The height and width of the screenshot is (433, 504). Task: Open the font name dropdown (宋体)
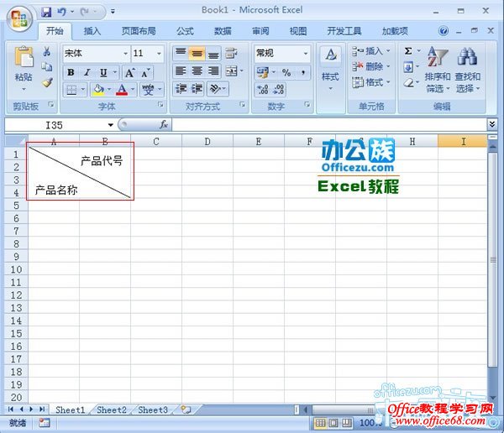125,54
